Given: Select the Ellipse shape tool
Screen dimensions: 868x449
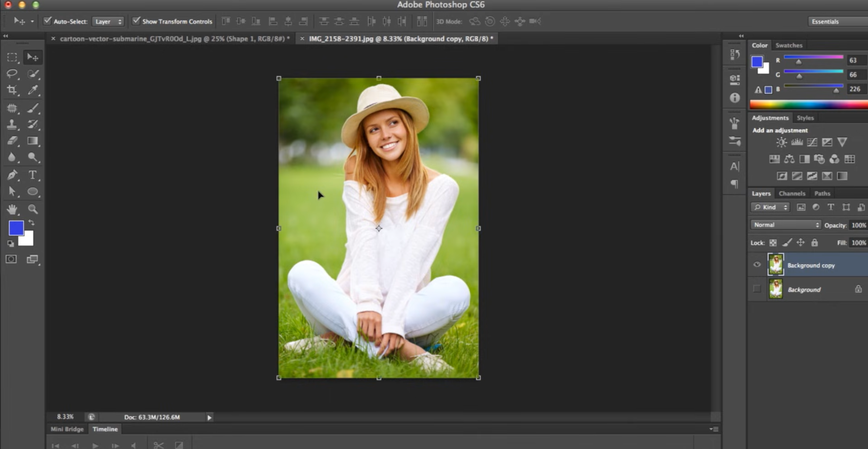Looking at the screenshot, I should coord(33,191).
